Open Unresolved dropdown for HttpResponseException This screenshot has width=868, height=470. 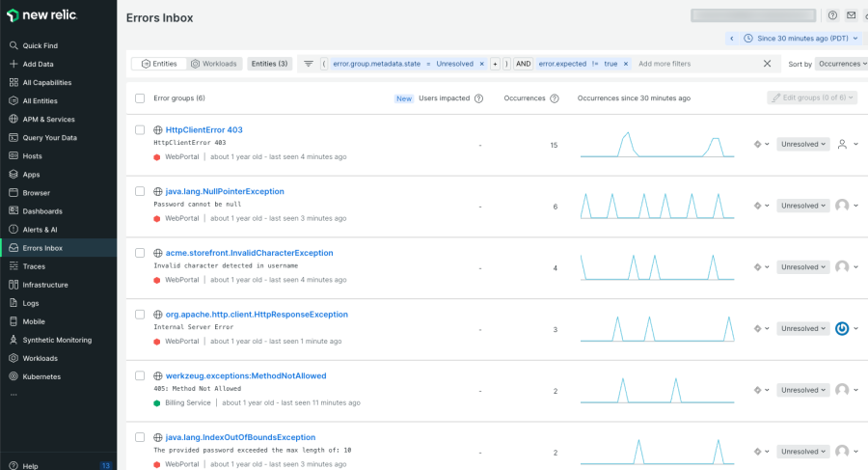802,329
